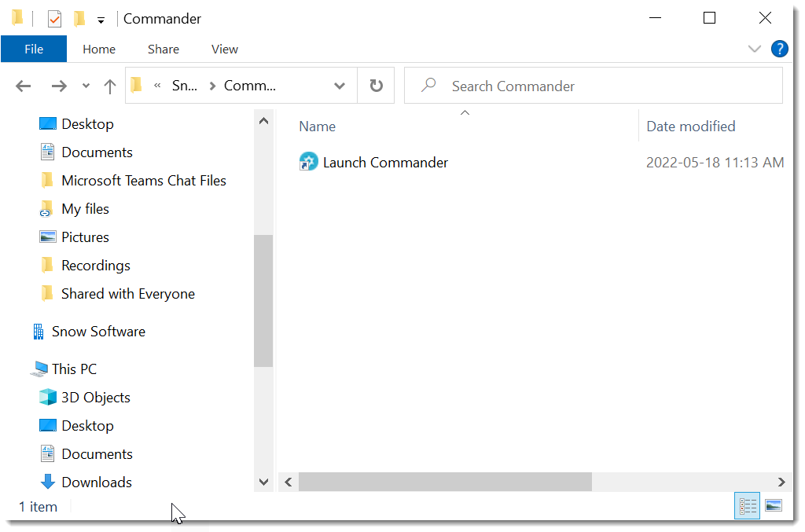Show hidden breadcrumb path with double chevron
Screen dimensions: 805x532
click(x=157, y=86)
